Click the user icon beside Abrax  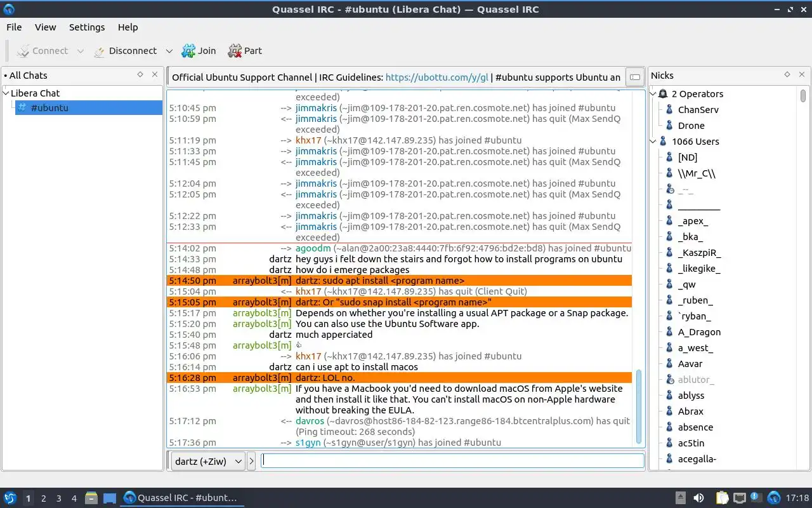669,411
